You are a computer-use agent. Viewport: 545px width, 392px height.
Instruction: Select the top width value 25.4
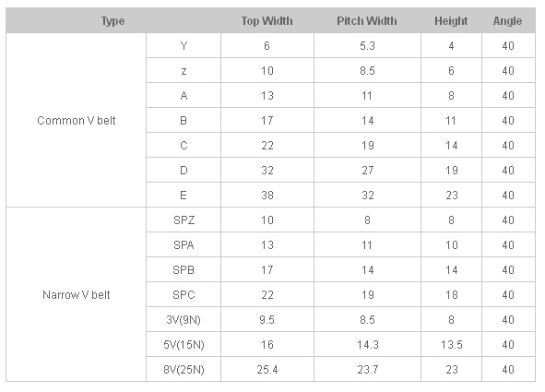pos(267,370)
